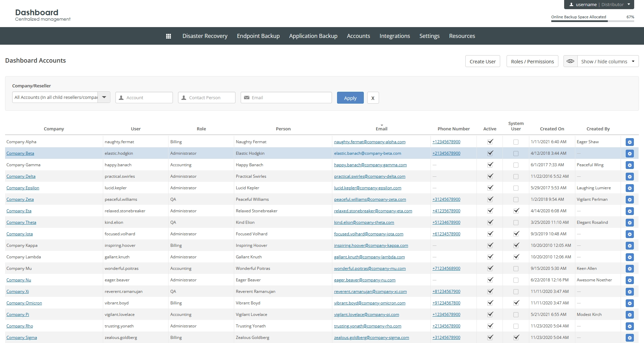Sort the table by Email column

tap(381, 129)
